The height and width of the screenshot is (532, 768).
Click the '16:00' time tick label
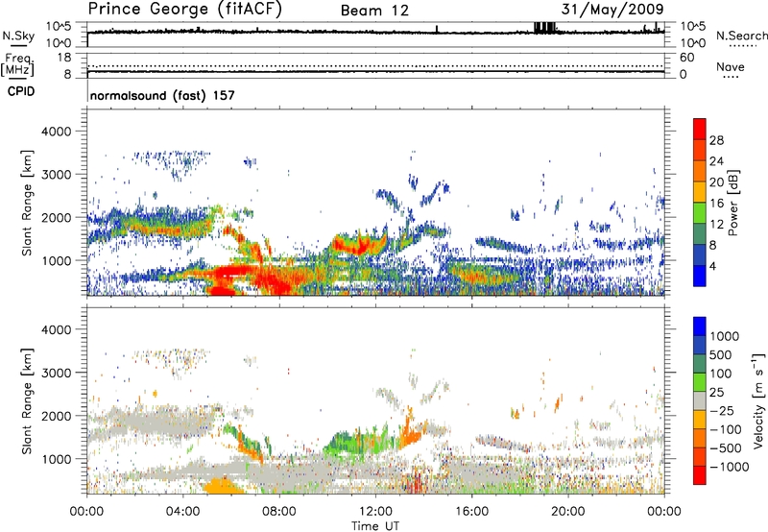click(x=471, y=512)
